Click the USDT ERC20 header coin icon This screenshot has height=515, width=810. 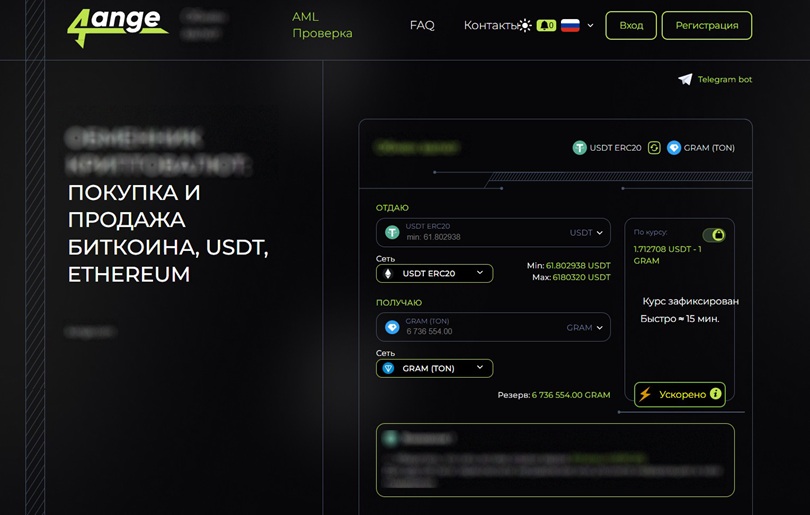[x=580, y=148]
